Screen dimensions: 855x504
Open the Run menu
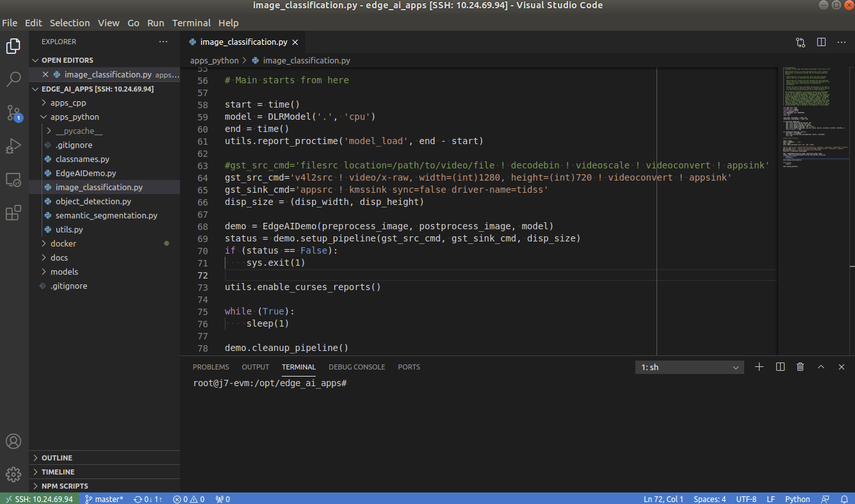coord(156,23)
